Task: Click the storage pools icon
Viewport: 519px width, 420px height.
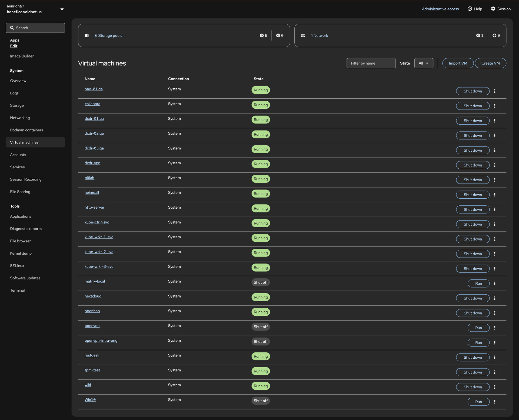Action: click(86, 35)
